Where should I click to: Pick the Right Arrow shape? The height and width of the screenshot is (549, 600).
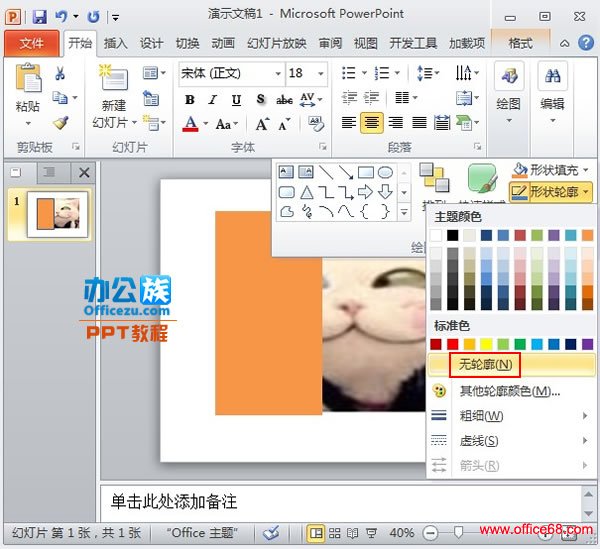point(365,192)
